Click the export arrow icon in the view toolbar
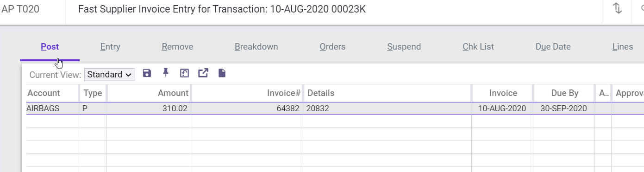 (203, 73)
